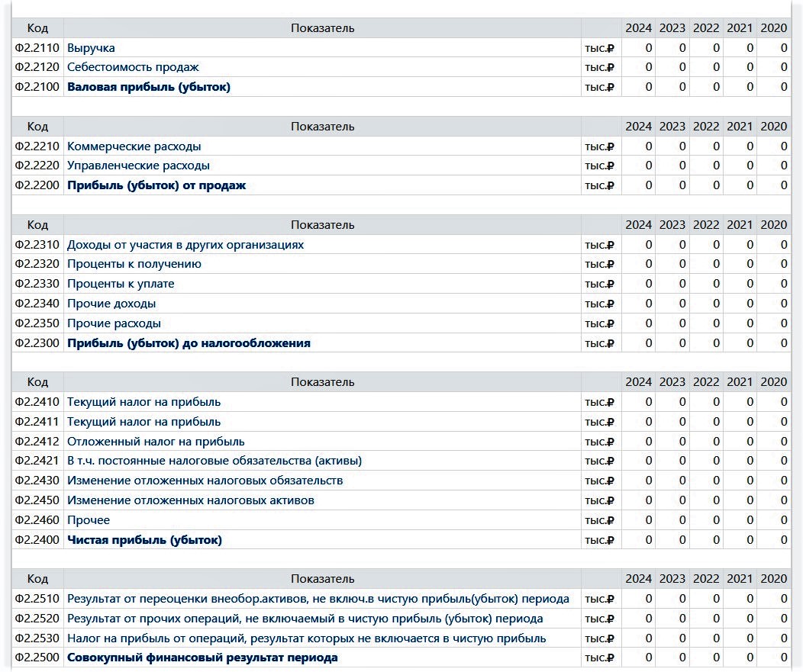Open the Управленческие расходы indicator
This screenshot has height=672, width=803.
point(138,166)
